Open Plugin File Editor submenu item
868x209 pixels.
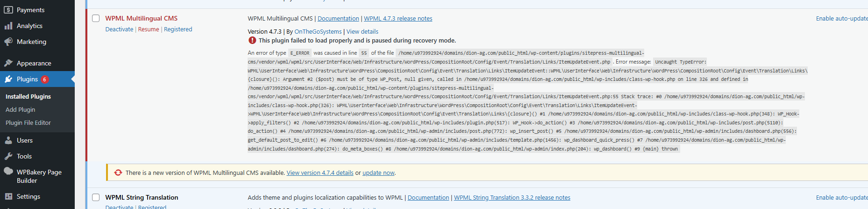click(28, 123)
